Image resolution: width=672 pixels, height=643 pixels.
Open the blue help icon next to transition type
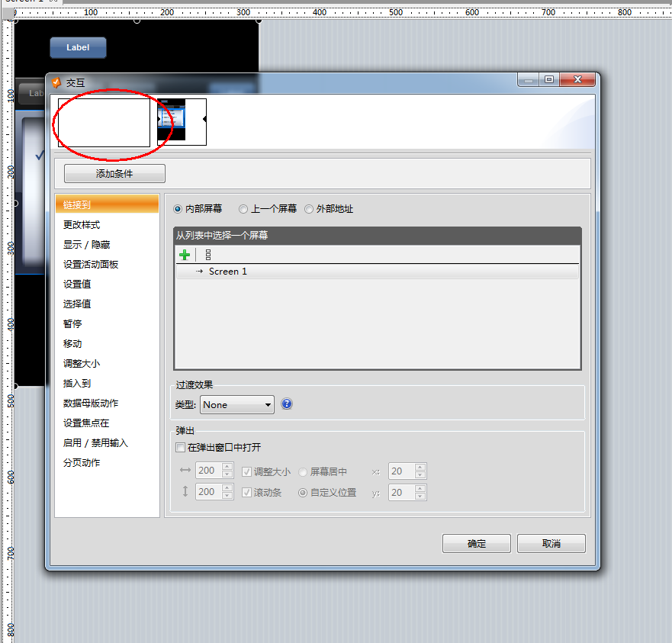pos(287,404)
